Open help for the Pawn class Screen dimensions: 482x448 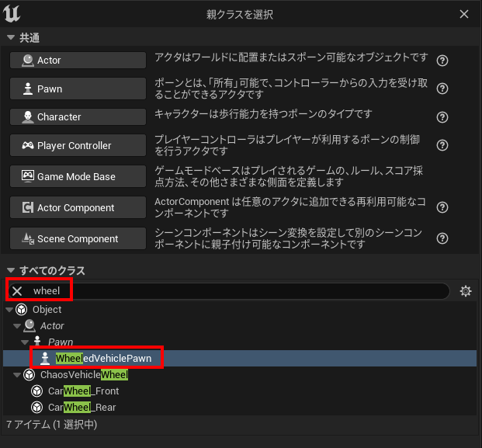pos(442,89)
